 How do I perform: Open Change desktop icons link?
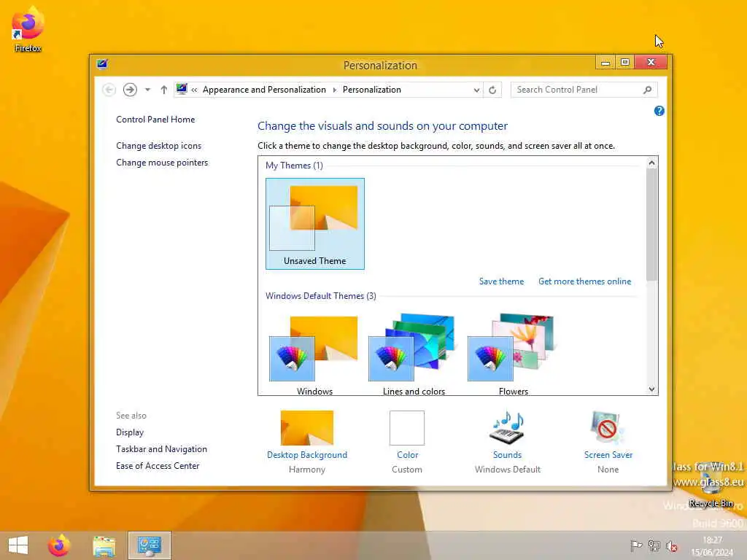158,146
